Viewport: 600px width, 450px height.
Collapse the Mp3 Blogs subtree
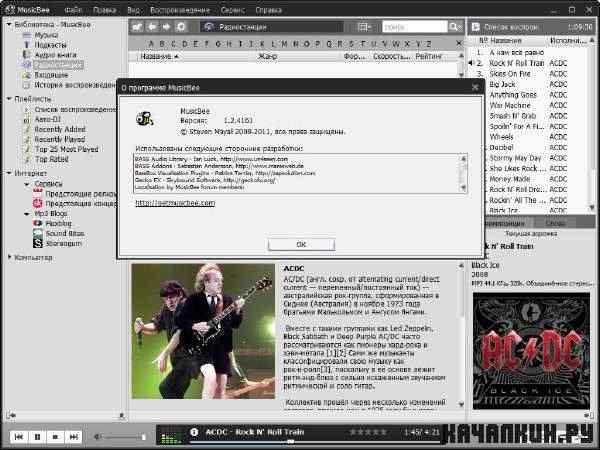click(27, 214)
